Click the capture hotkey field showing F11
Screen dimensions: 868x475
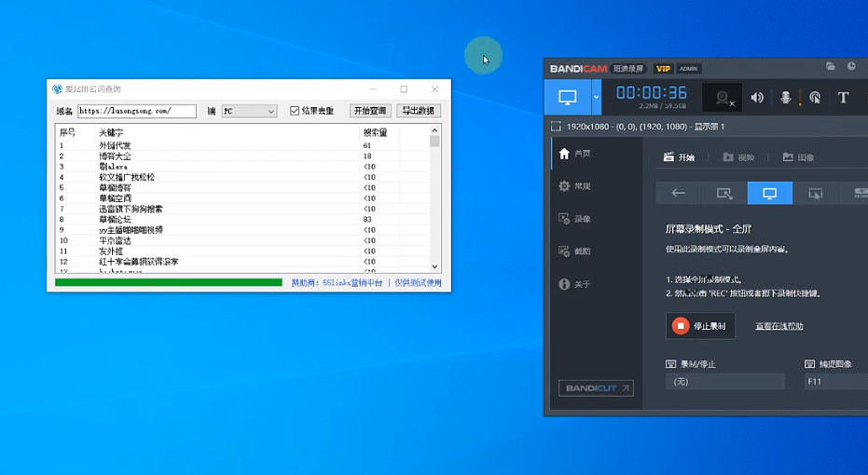[x=836, y=381]
